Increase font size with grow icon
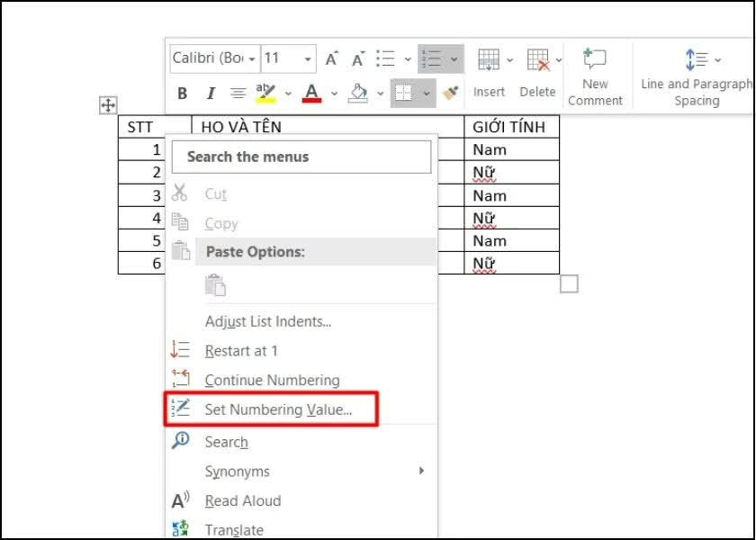This screenshot has height=540, width=756. coord(332,58)
